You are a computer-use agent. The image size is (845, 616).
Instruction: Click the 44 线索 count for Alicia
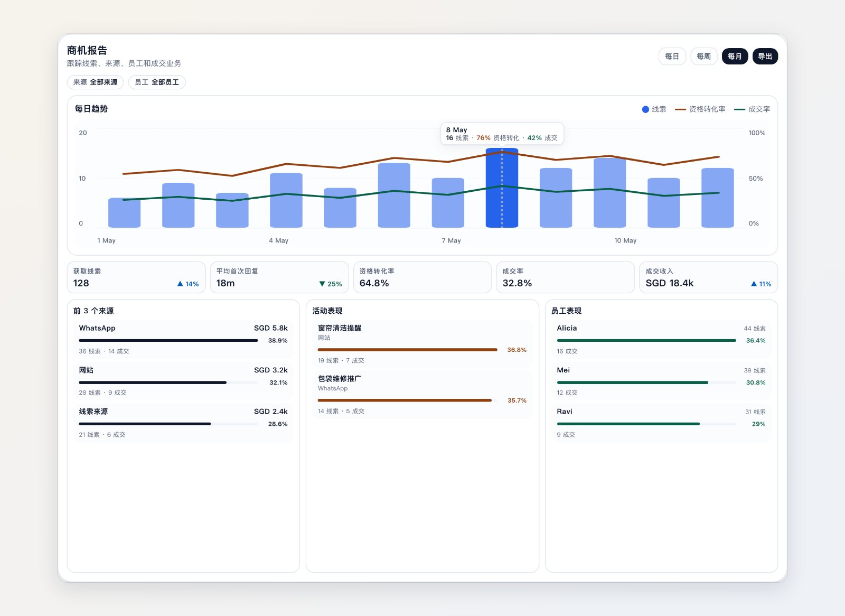click(x=755, y=329)
